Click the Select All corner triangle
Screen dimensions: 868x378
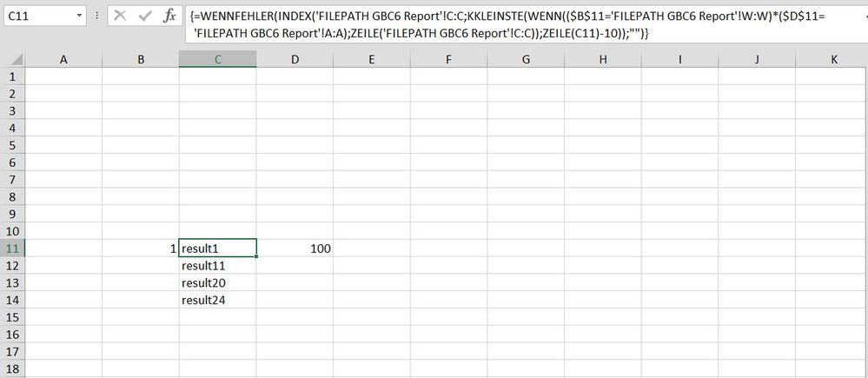[17, 59]
